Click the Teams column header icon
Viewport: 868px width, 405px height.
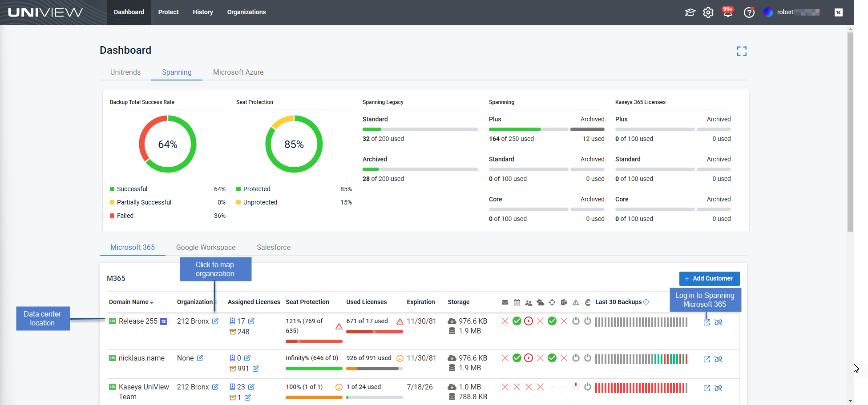point(564,302)
